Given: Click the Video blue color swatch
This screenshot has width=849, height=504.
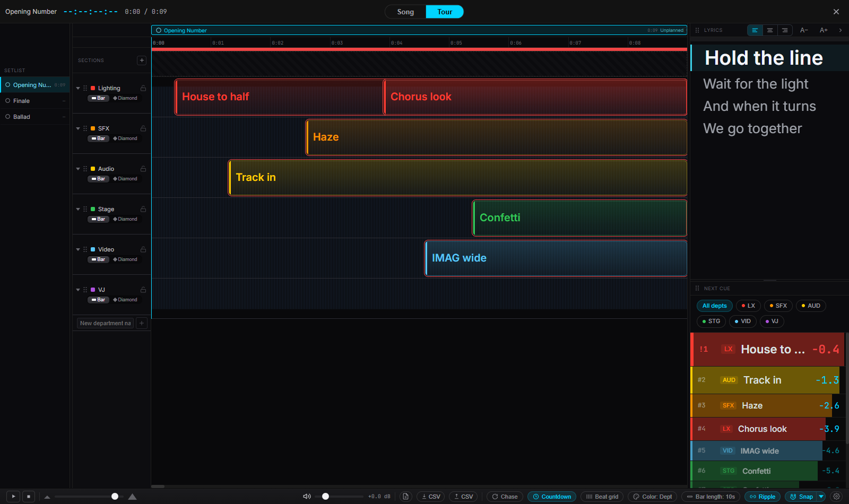Looking at the screenshot, I should coord(93,249).
